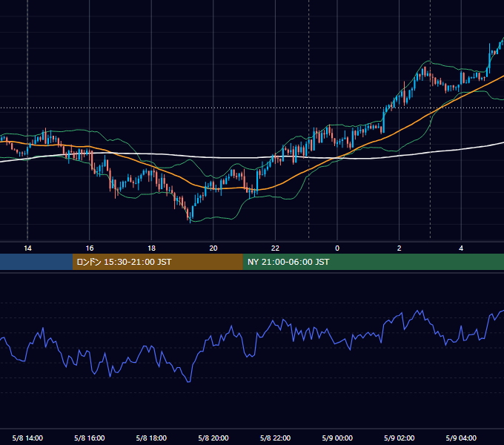Click the '22' hour axis label
Image resolution: width=504 pixels, height=445 pixels.
pyautogui.click(x=275, y=248)
